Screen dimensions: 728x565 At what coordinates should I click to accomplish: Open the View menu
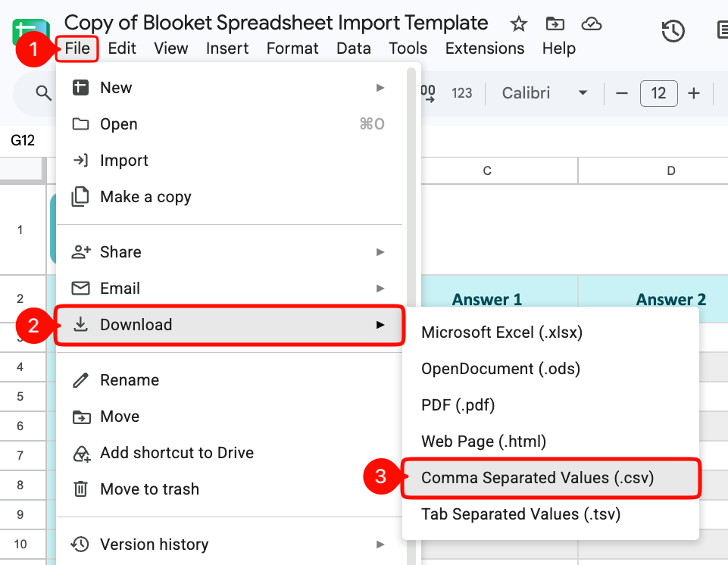click(x=171, y=48)
